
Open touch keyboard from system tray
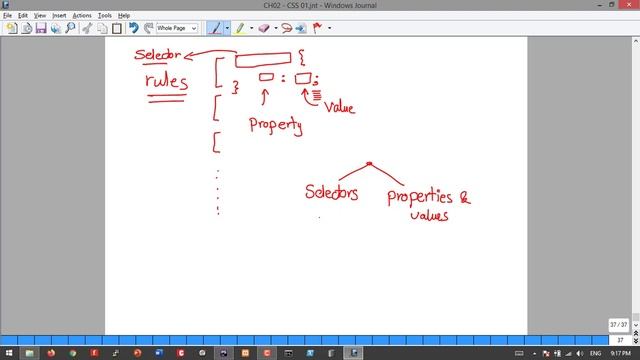[519, 353]
